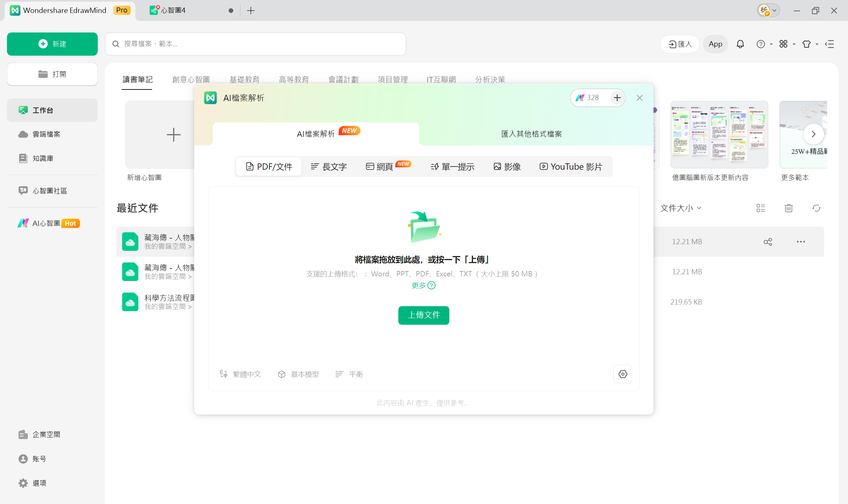Image resolution: width=848 pixels, height=504 pixels.
Task: Click the 上傳文件 upload button
Action: click(423, 315)
